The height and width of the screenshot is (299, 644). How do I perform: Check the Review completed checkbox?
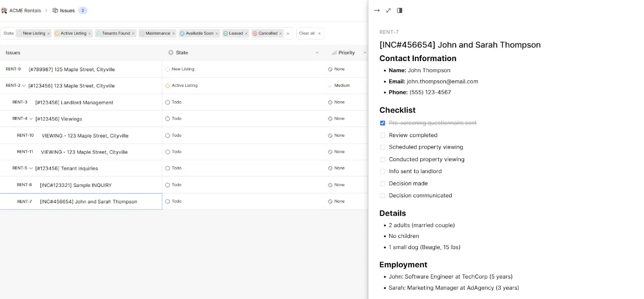[382, 135]
